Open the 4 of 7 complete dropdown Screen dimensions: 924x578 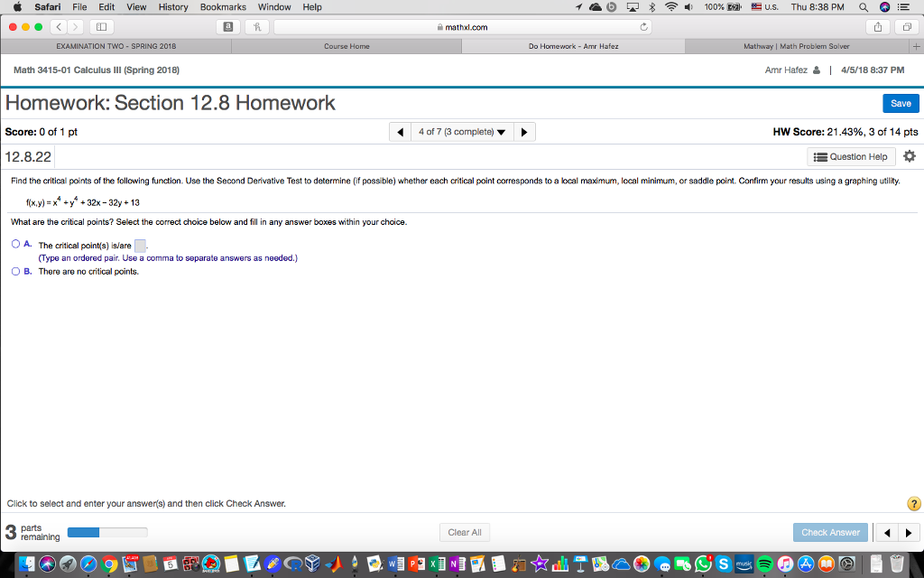point(463,131)
